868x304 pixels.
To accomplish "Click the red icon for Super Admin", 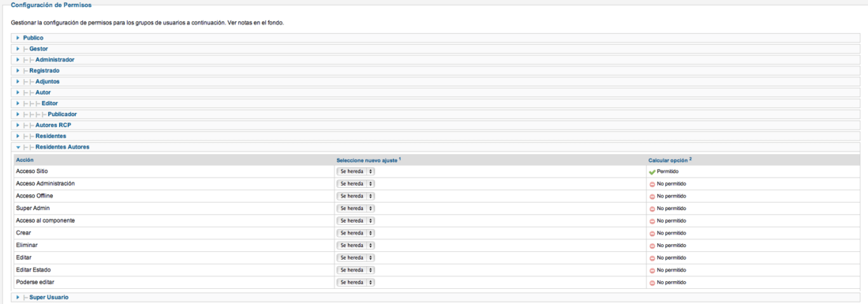I will [652, 208].
